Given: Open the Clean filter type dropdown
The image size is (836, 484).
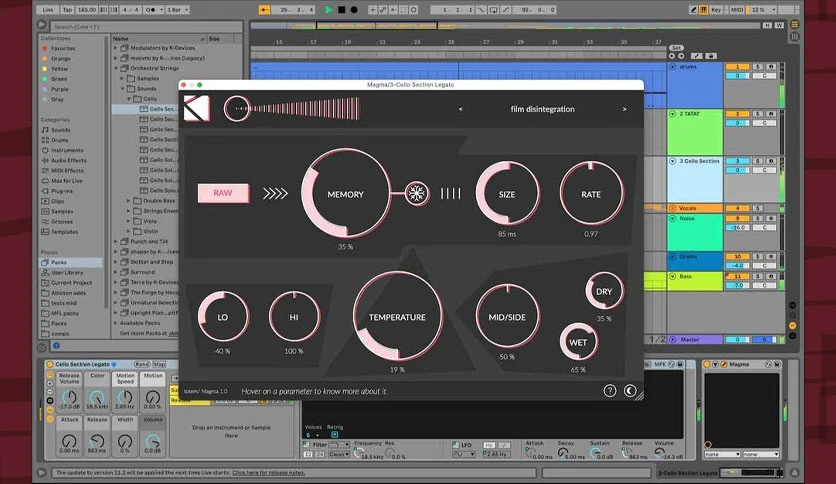Looking at the screenshot, I should pos(339,454).
